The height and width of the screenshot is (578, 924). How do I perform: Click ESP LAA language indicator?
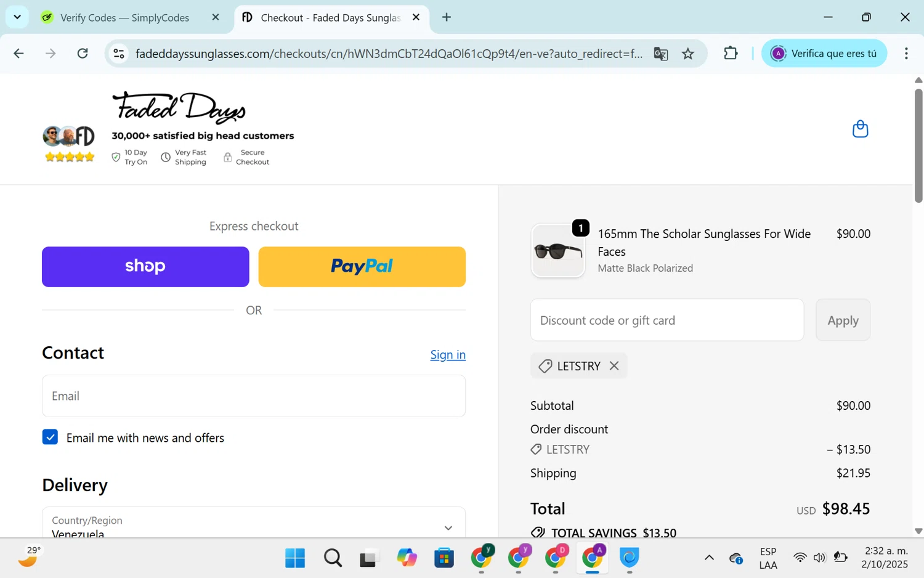pos(768,558)
